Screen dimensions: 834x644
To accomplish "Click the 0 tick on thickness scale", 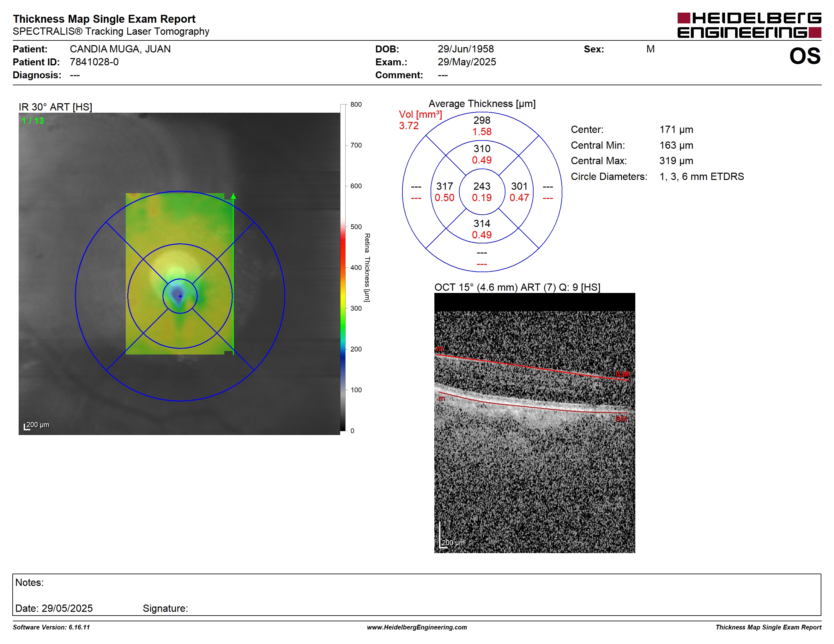I will 352,431.
